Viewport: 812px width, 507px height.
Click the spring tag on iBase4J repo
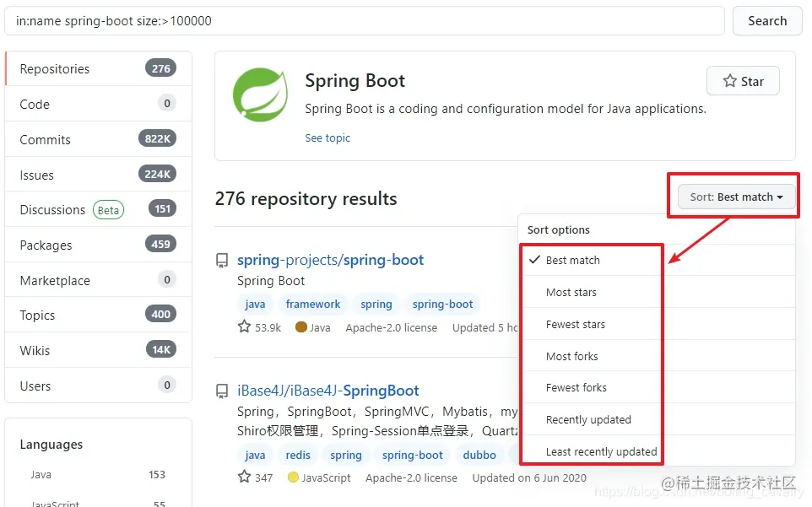[346, 455]
